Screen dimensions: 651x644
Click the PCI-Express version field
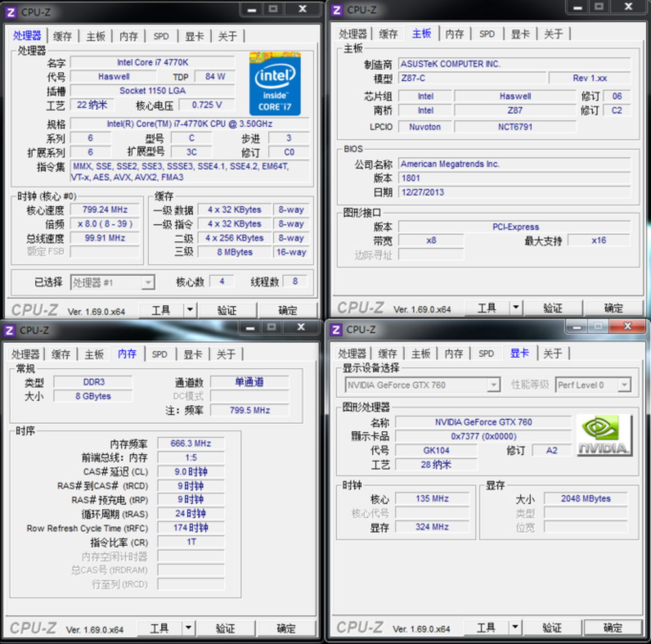coord(514,227)
